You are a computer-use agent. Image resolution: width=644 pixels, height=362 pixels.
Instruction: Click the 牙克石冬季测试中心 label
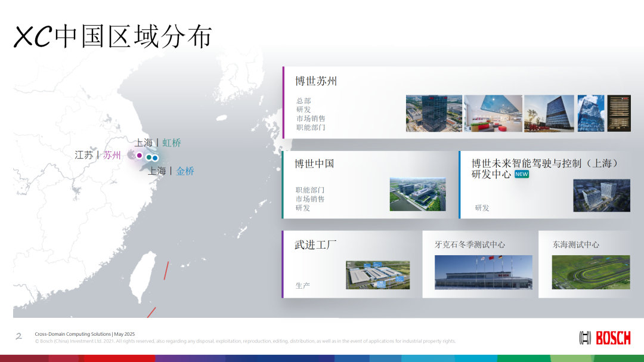[x=469, y=245]
